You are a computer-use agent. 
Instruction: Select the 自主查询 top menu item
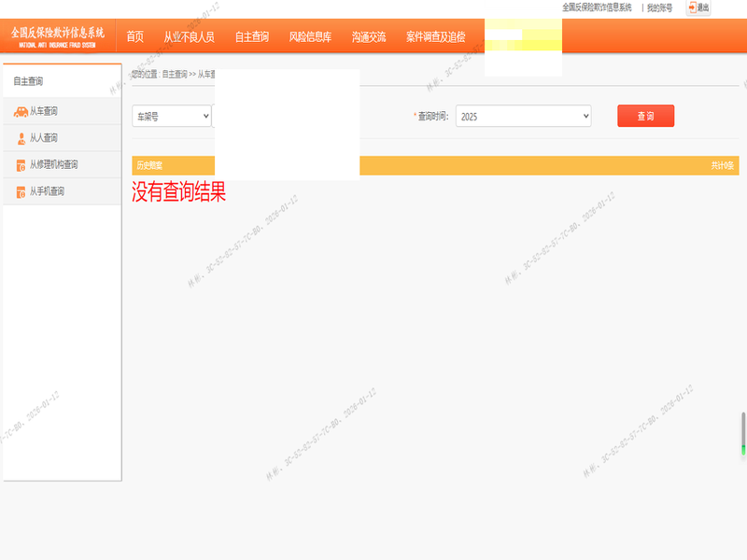[252, 37]
